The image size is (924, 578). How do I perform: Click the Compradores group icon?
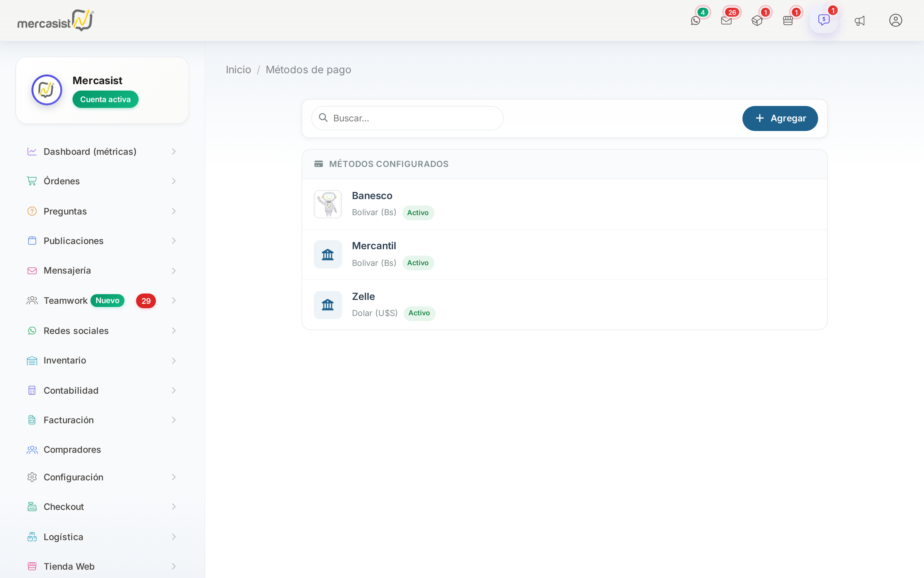pyautogui.click(x=32, y=450)
